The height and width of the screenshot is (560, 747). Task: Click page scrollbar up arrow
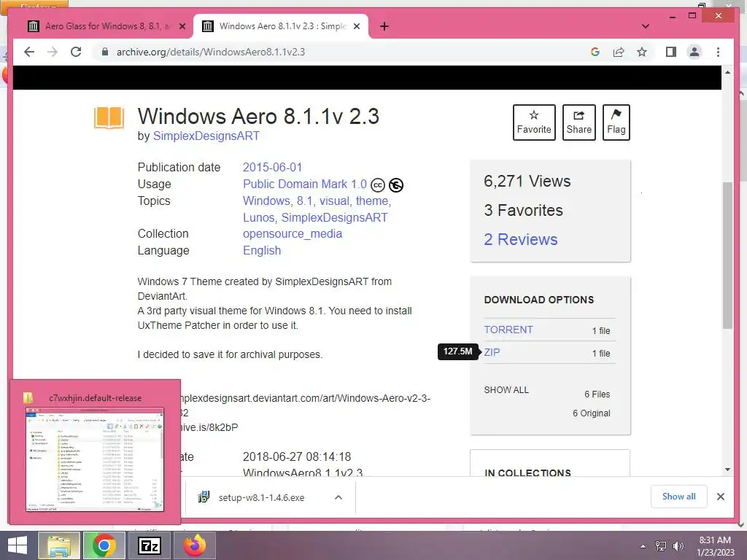(x=727, y=72)
